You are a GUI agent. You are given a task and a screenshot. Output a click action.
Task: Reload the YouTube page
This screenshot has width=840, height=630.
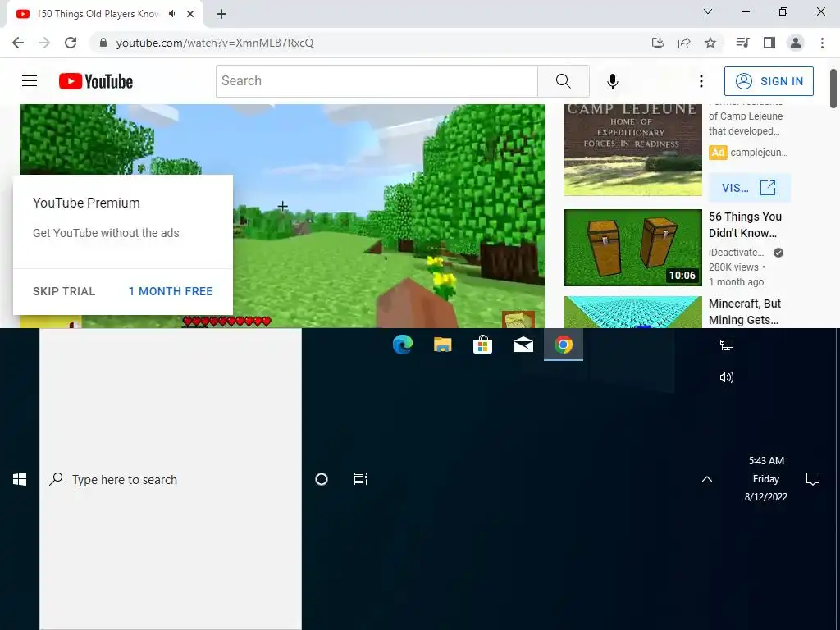click(71, 43)
